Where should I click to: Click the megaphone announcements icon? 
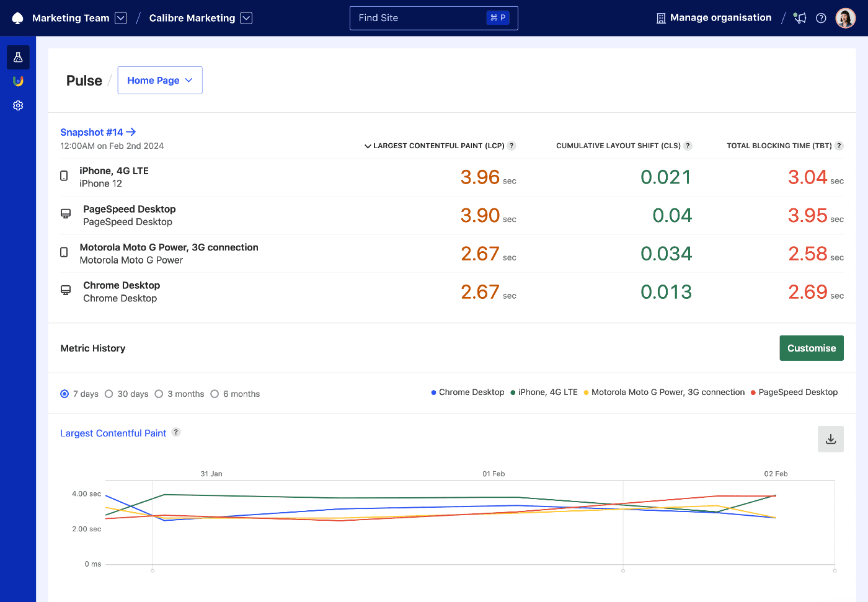coord(799,18)
